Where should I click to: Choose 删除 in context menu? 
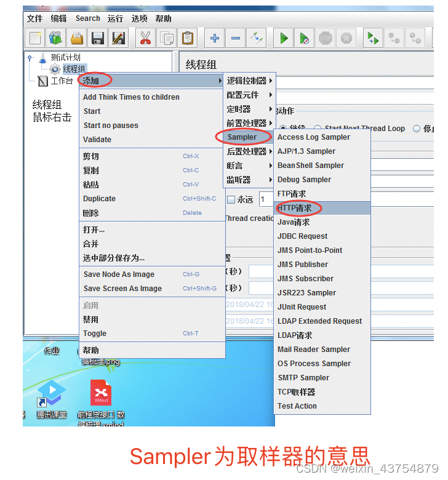[151, 213]
